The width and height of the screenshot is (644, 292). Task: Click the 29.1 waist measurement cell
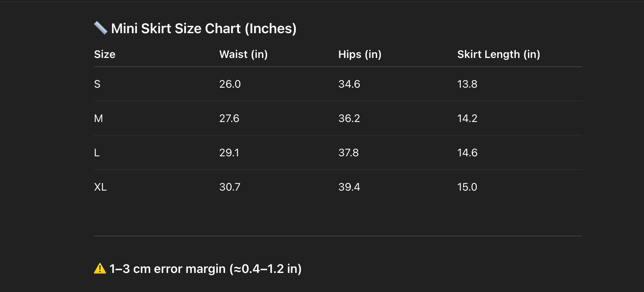click(x=229, y=153)
